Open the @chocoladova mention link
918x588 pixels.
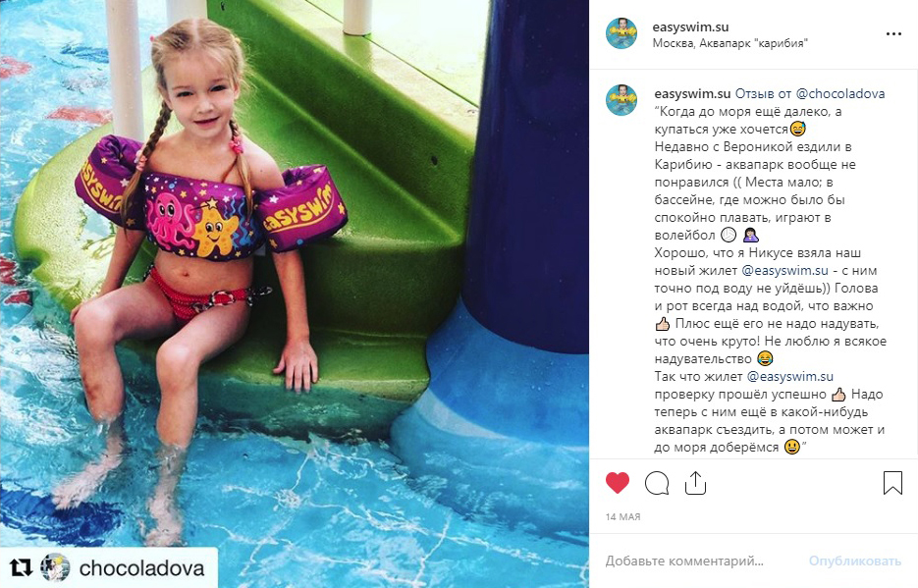[x=840, y=93]
